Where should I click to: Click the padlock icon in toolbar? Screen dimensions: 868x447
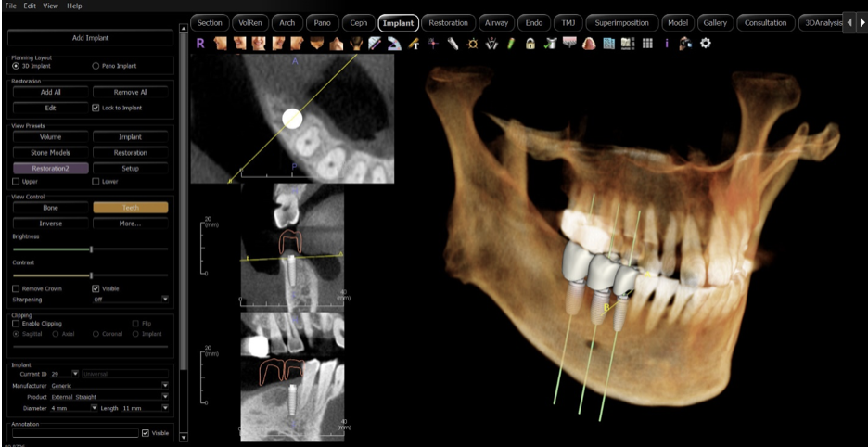click(x=530, y=43)
